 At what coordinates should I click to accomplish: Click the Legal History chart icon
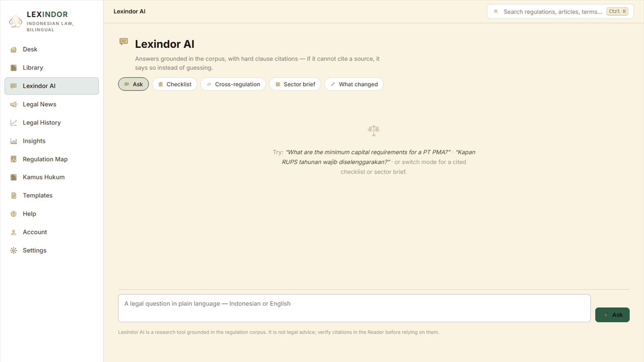click(x=14, y=123)
